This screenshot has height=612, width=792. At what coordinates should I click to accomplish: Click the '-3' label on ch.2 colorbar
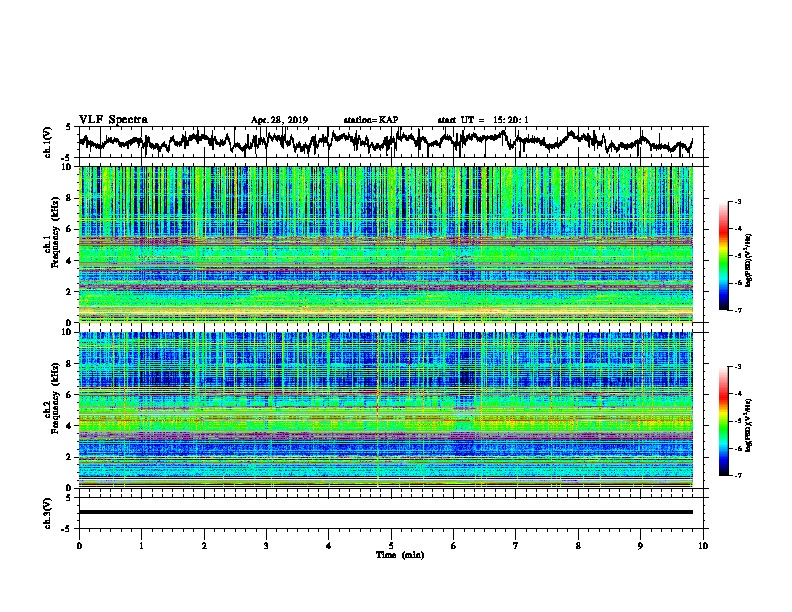pos(738,367)
